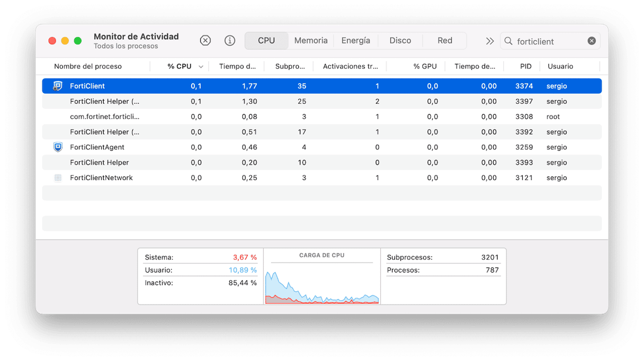
Task: Click the Sistema 3,67 % value
Action: point(245,257)
